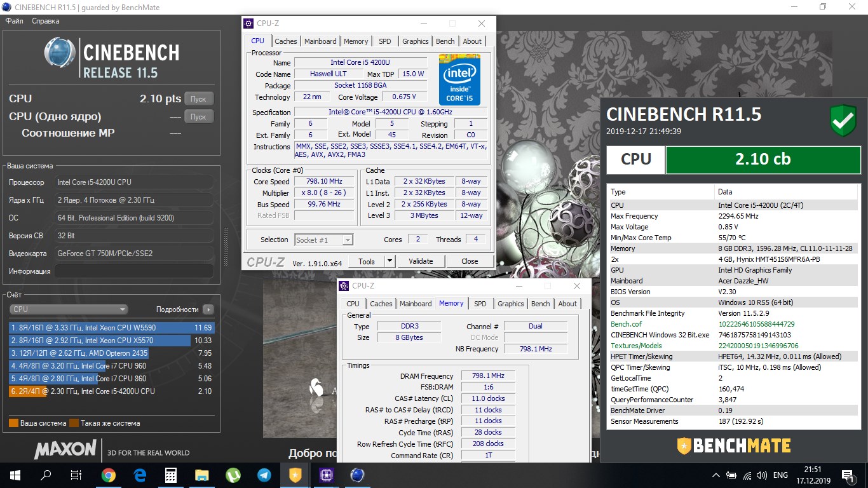Select Bench tab in lower CPU-Z window
This screenshot has width=868, height=488.
(541, 304)
